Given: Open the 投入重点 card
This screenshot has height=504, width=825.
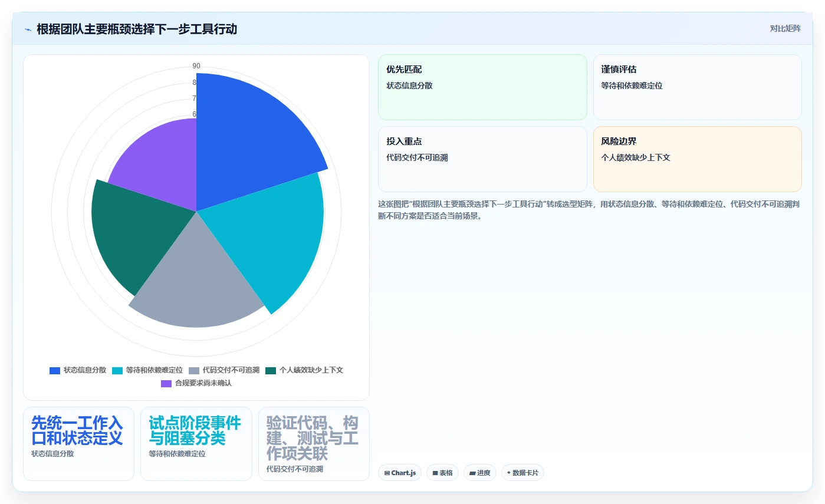Looking at the screenshot, I should click(x=482, y=159).
